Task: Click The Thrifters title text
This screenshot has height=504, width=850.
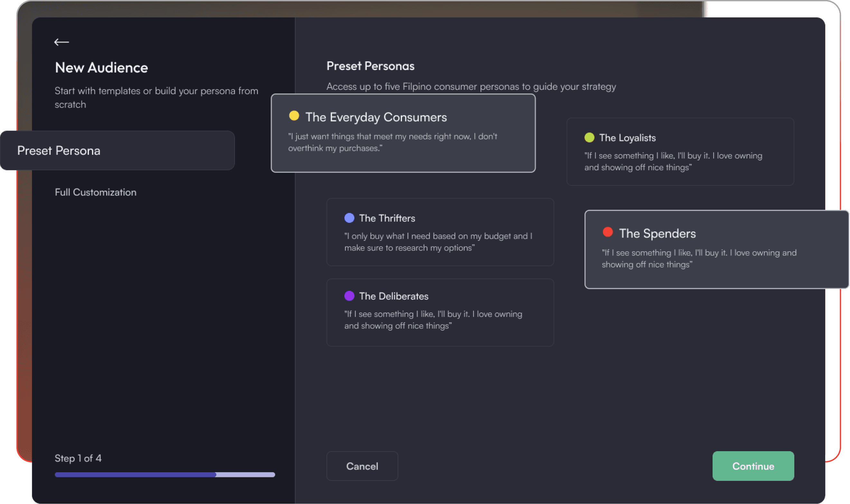Action: tap(387, 219)
